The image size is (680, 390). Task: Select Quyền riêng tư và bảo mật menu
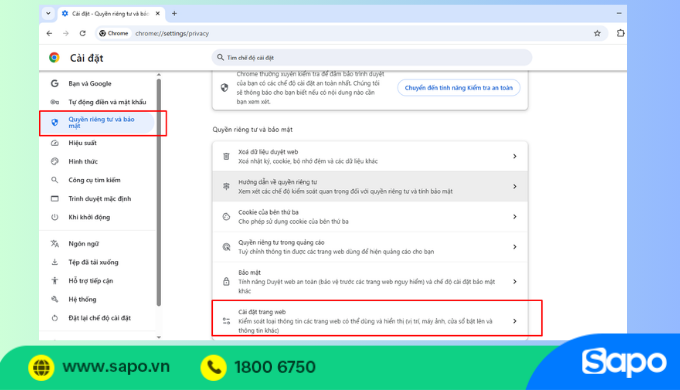(x=98, y=123)
